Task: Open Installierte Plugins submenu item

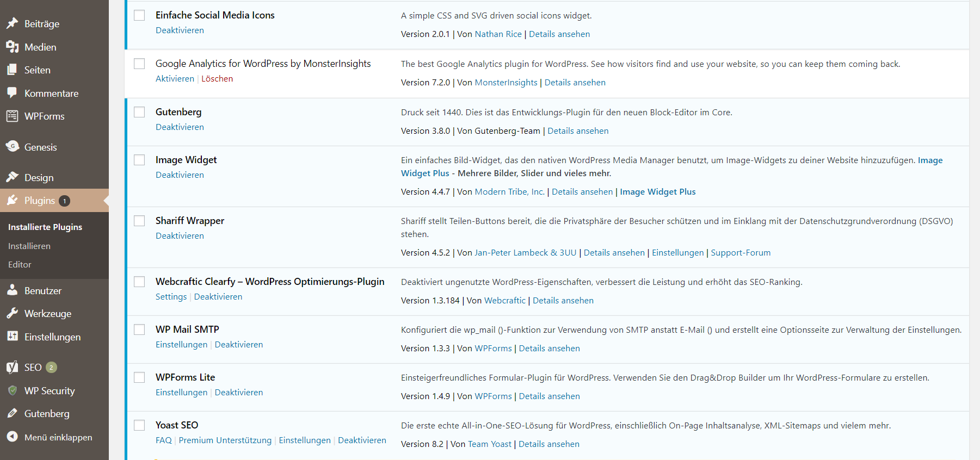Action: 45,227
